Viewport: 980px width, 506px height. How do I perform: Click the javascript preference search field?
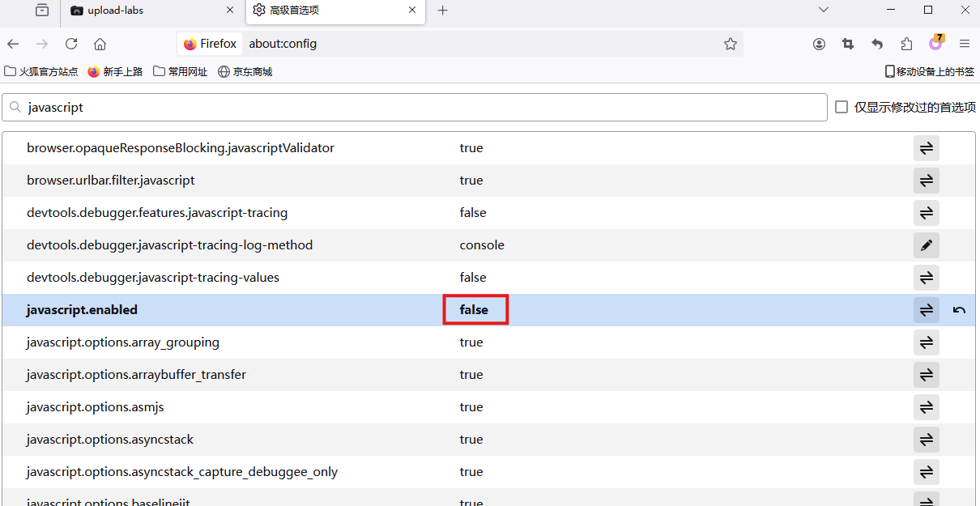click(x=421, y=107)
